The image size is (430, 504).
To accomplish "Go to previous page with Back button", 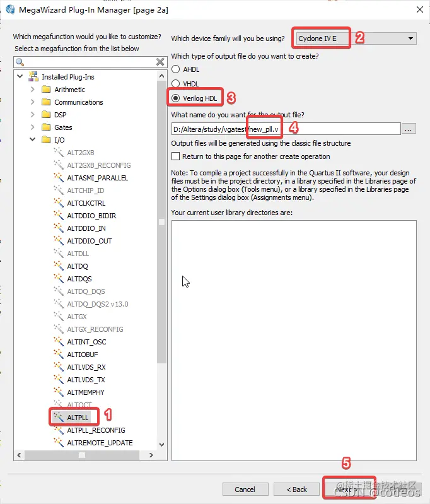I will click(296, 489).
